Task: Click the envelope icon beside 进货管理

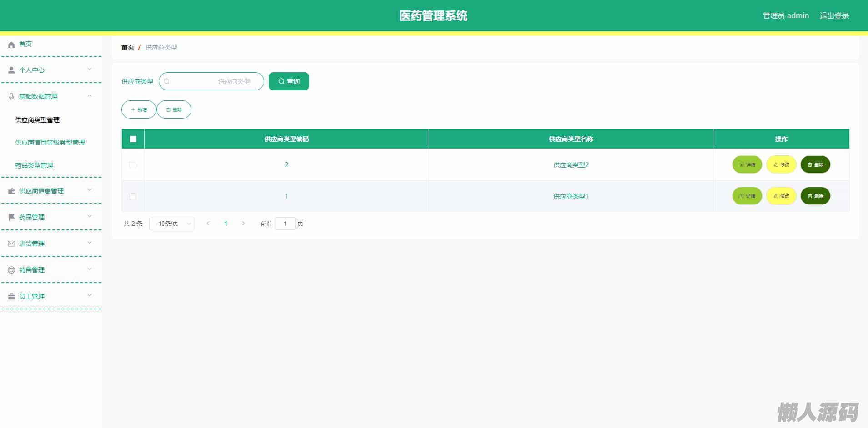Action: [11, 244]
